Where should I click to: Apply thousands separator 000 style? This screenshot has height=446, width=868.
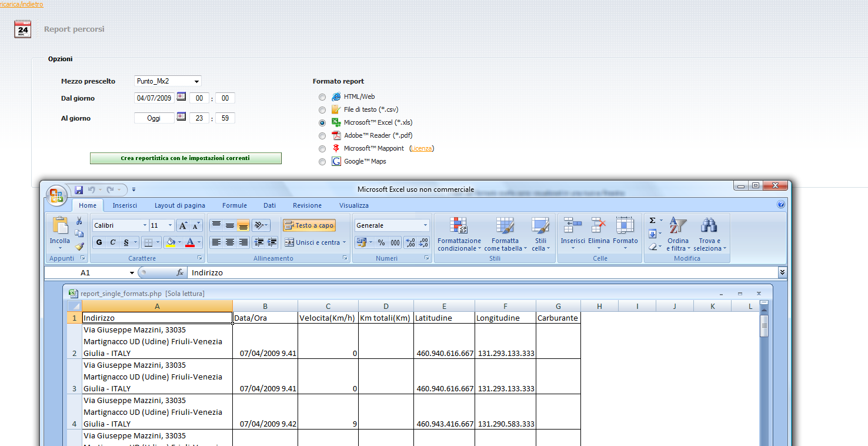395,242
